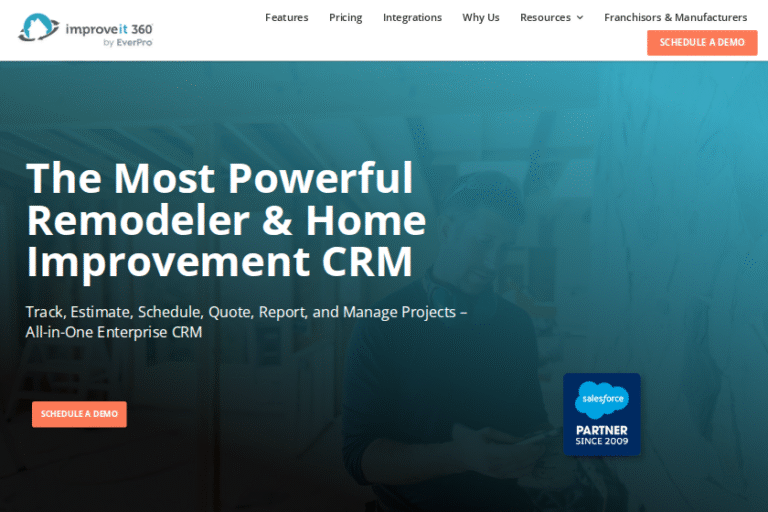The width and height of the screenshot is (768, 512).
Task: Click "The Most Powerful" headline line
Action: point(219,178)
